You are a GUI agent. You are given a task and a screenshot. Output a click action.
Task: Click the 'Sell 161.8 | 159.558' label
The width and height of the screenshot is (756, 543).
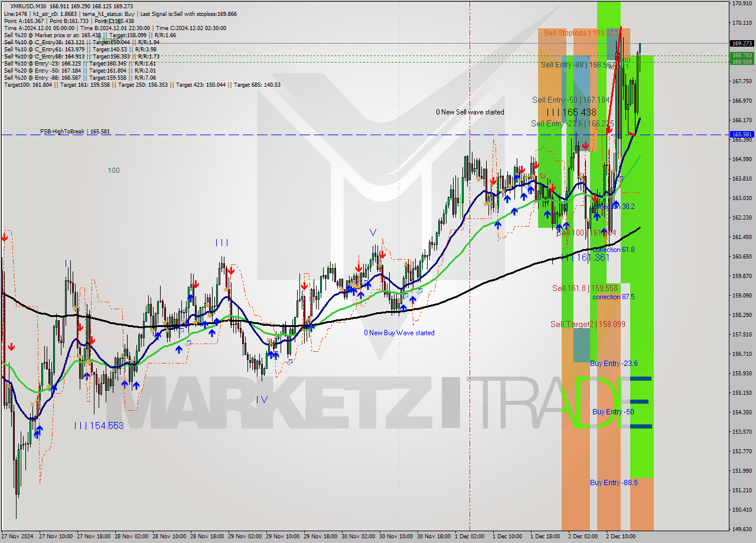(585, 288)
